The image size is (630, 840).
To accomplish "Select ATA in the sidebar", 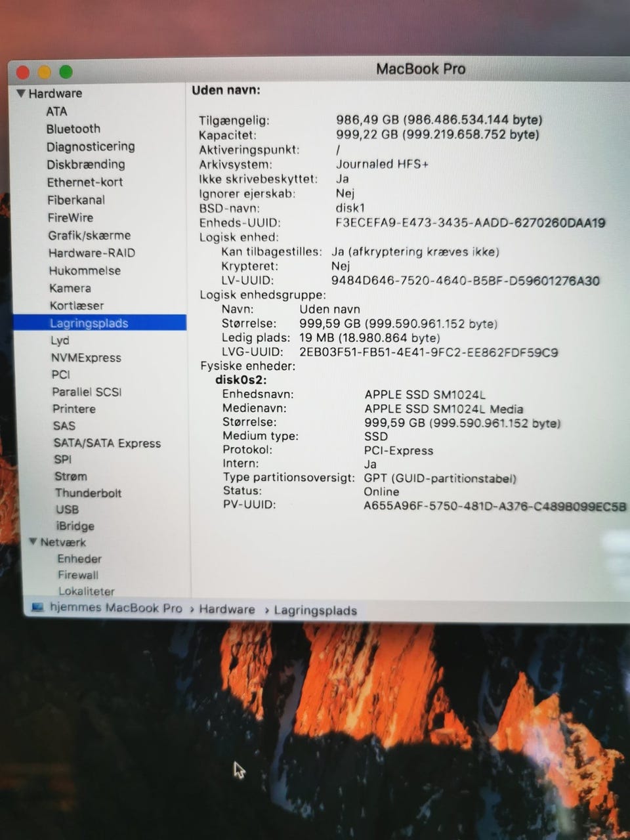I will pos(56,112).
